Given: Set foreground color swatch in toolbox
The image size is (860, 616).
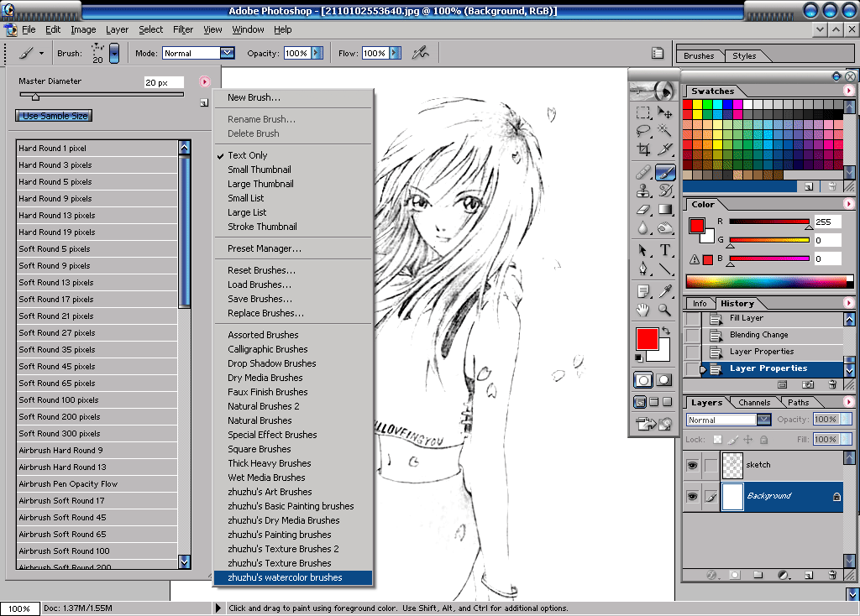Looking at the screenshot, I should (x=648, y=339).
